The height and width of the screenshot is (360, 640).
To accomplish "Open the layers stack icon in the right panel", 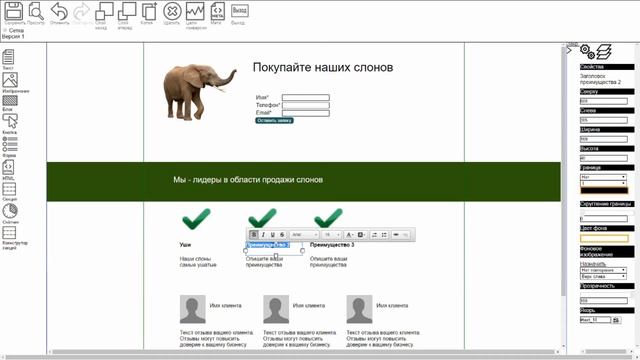I will (604, 51).
